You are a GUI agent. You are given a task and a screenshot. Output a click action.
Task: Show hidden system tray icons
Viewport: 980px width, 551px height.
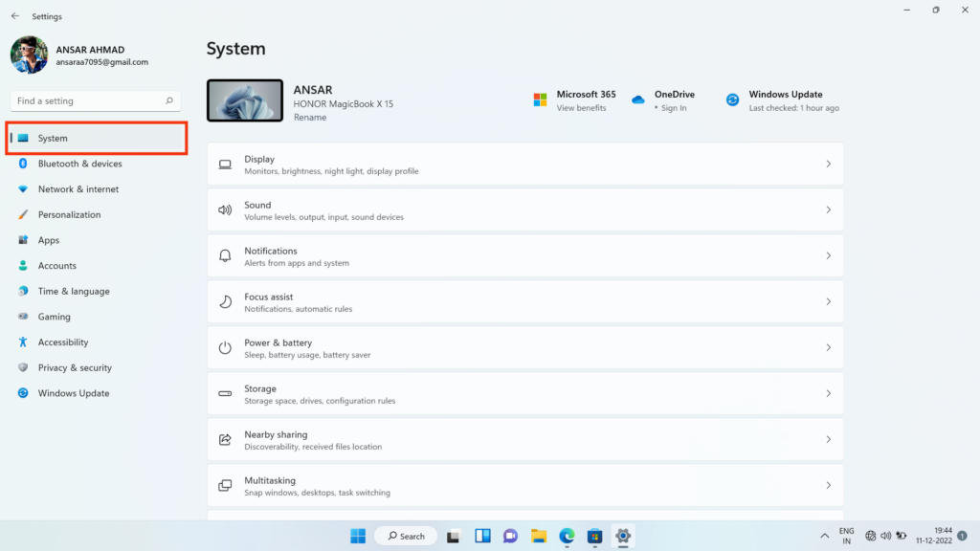coord(824,536)
